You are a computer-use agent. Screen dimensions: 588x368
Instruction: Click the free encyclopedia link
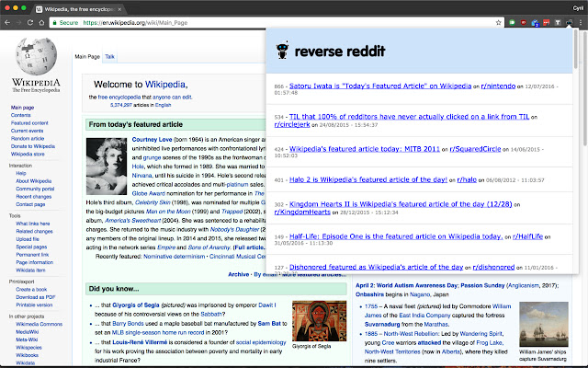click(119, 98)
